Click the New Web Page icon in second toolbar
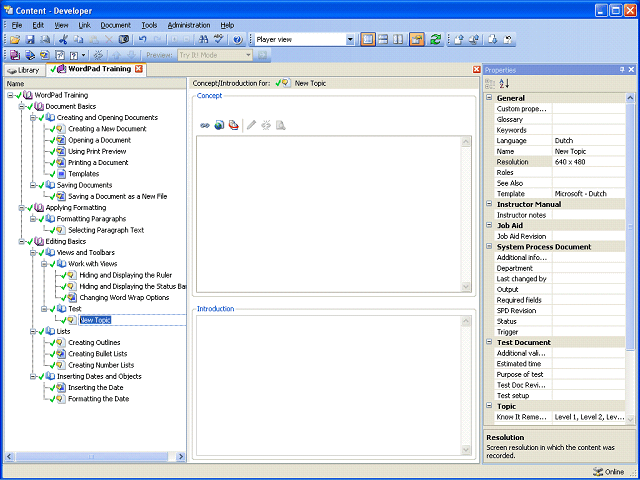Viewport: 640px width, 480px height. tap(60, 55)
